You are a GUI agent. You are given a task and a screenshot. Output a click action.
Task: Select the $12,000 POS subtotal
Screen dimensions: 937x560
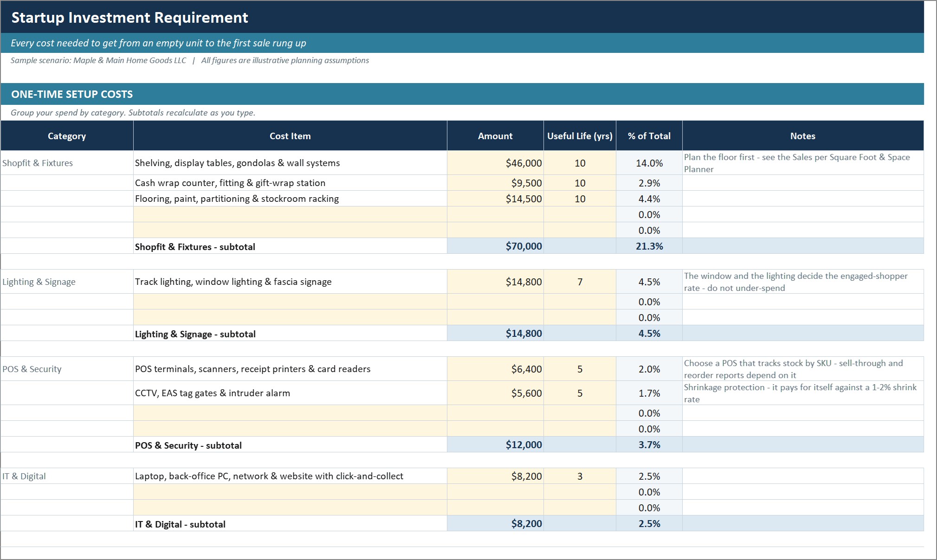495,444
